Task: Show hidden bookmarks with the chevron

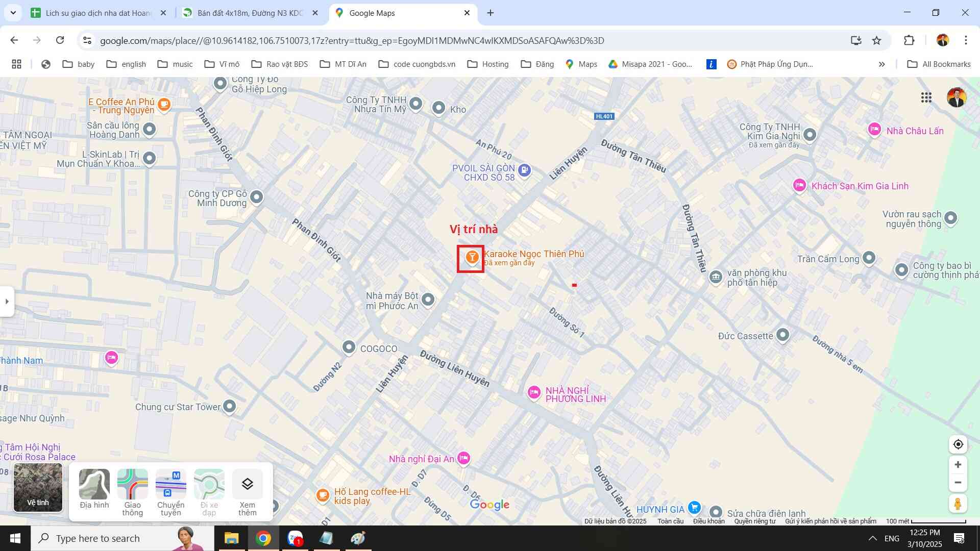Action: click(x=881, y=64)
